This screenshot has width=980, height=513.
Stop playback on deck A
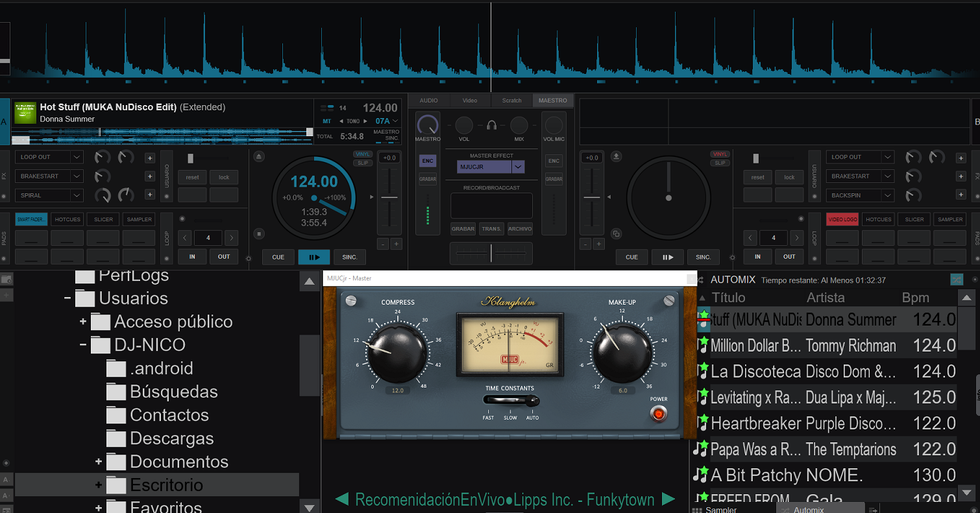259,234
